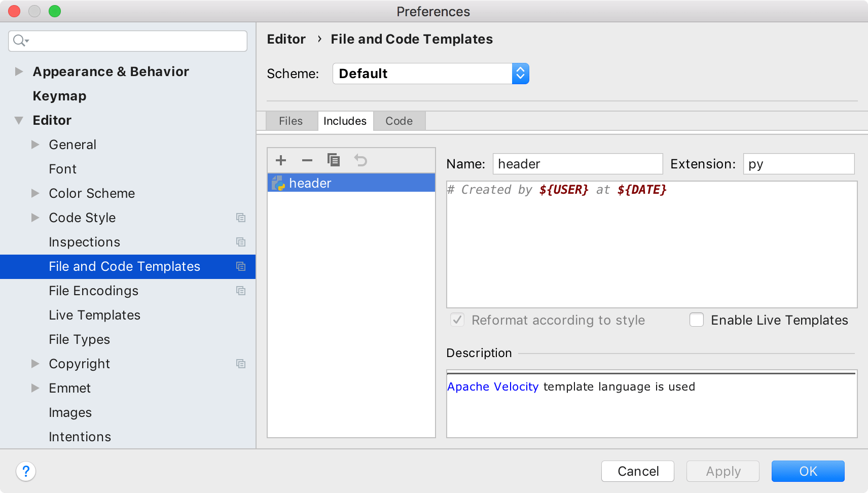Expand Appearance & Behavior section
This screenshot has height=493, width=868.
(18, 72)
